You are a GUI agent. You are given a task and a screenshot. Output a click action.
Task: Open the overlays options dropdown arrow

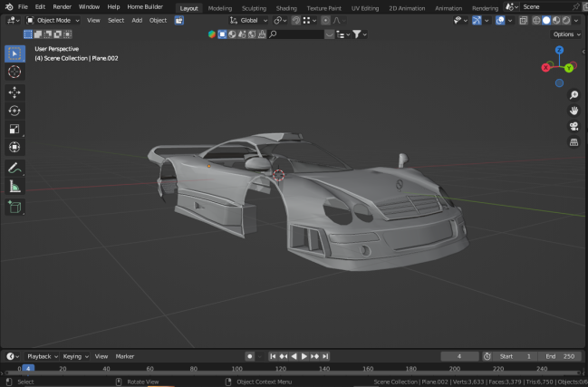[x=510, y=20]
